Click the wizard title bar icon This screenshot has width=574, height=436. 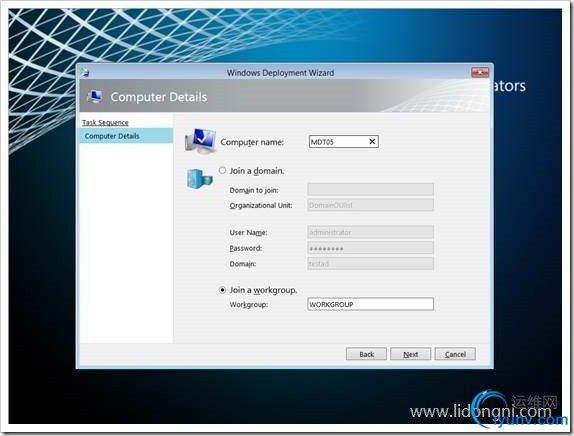[x=85, y=72]
